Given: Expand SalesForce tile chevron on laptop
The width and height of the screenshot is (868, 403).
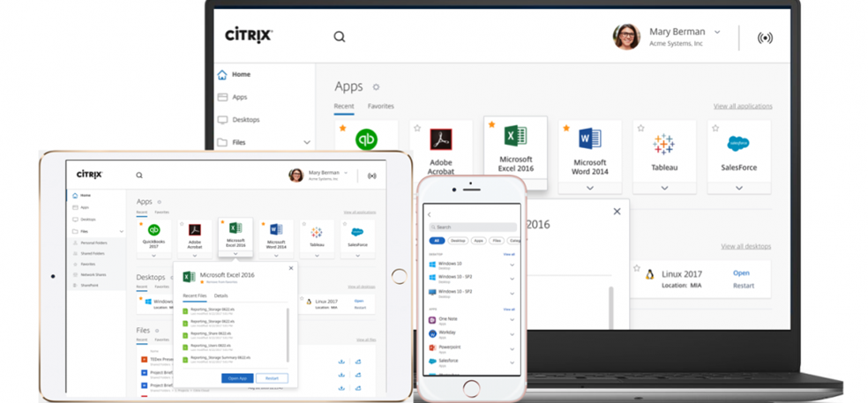Looking at the screenshot, I should point(738,188).
